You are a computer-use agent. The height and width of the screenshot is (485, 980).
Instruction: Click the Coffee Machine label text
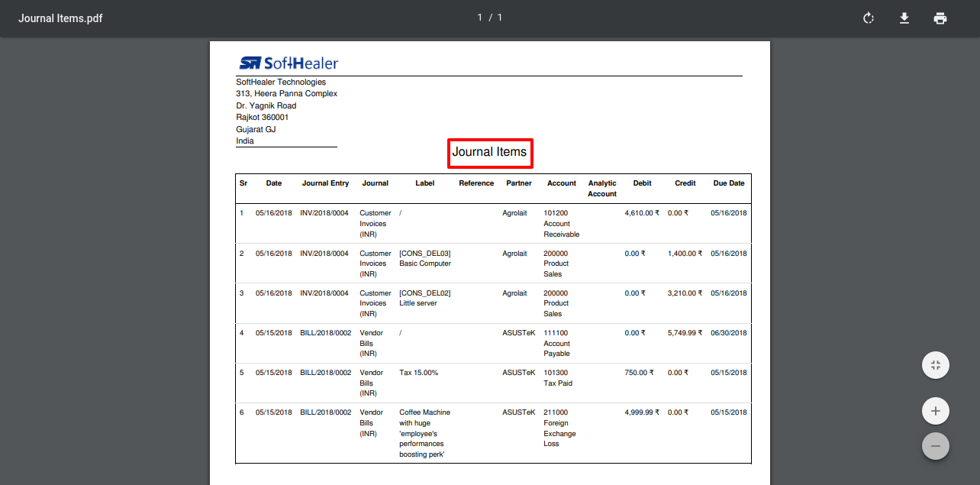(x=425, y=433)
